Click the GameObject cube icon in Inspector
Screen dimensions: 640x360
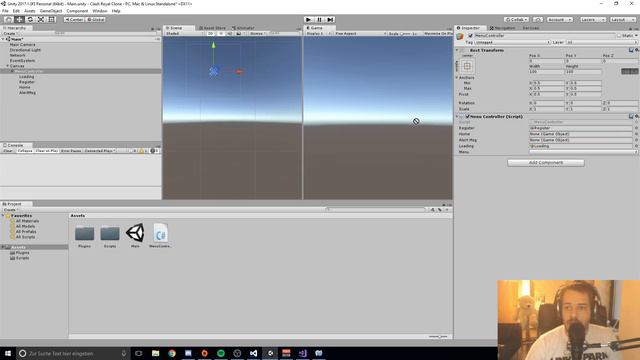pos(460,36)
